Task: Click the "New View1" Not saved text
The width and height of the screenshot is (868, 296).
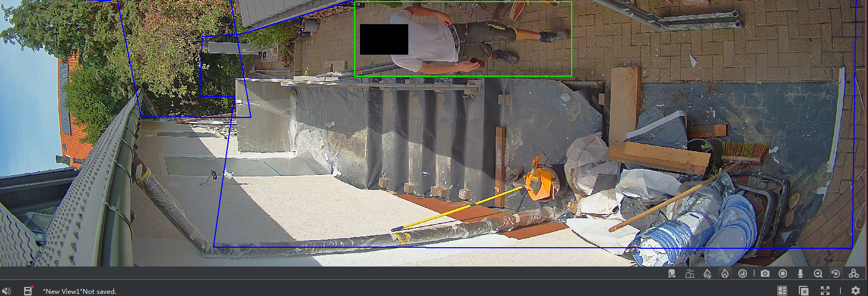Action: tap(79, 292)
